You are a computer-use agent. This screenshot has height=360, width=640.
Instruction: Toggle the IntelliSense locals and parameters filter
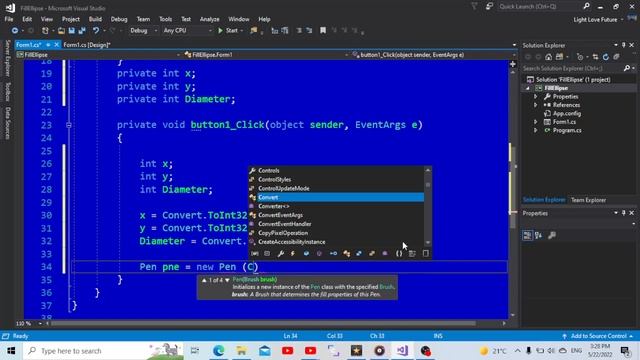(x=255, y=253)
